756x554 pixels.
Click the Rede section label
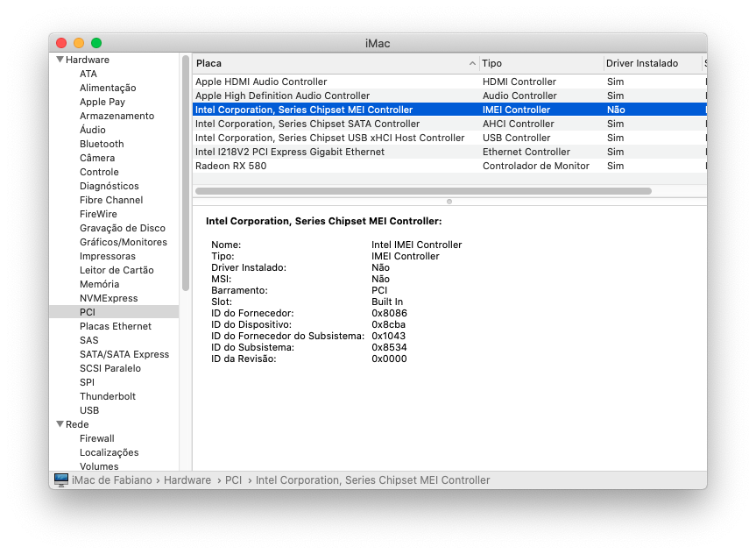77,424
